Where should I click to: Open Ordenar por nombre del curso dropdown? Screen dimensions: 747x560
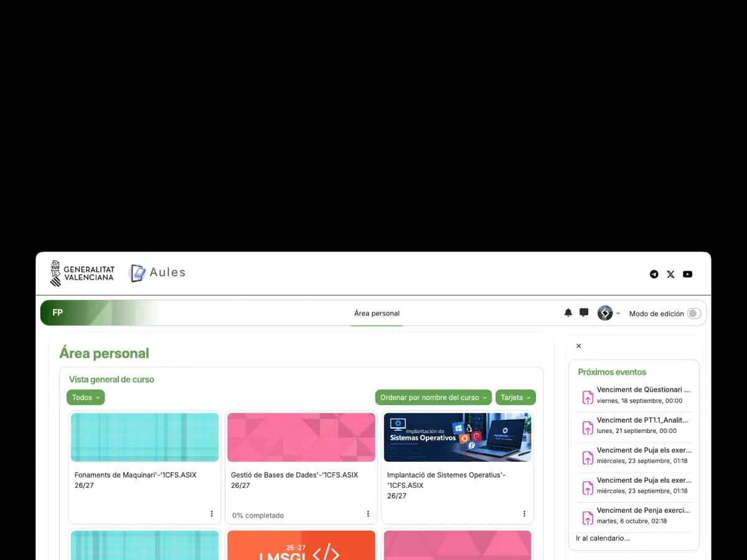point(433,398)
